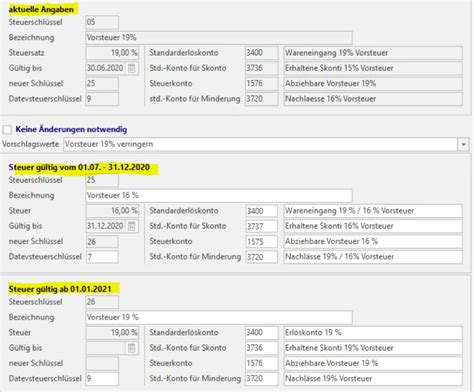The width and height of the screenshot is (474, 392).
Task: Click the Erhaltene Skonti 15% Vorsteuer field
Action: tap(373, 68)
